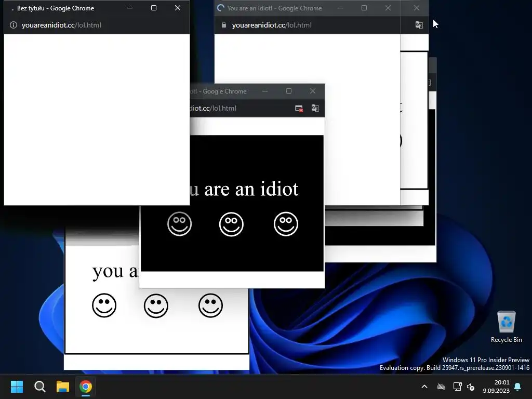Viewport: 532px width, 399px height.
Task: Click left smiley on white bottom page
Action: coord(104,305)
